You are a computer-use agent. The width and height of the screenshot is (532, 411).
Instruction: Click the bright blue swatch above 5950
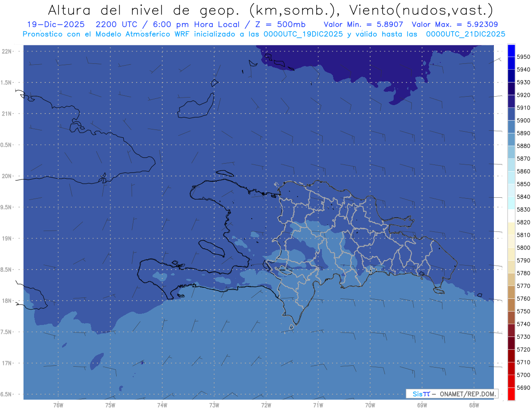pyautogui.click(x=511, y=51)
